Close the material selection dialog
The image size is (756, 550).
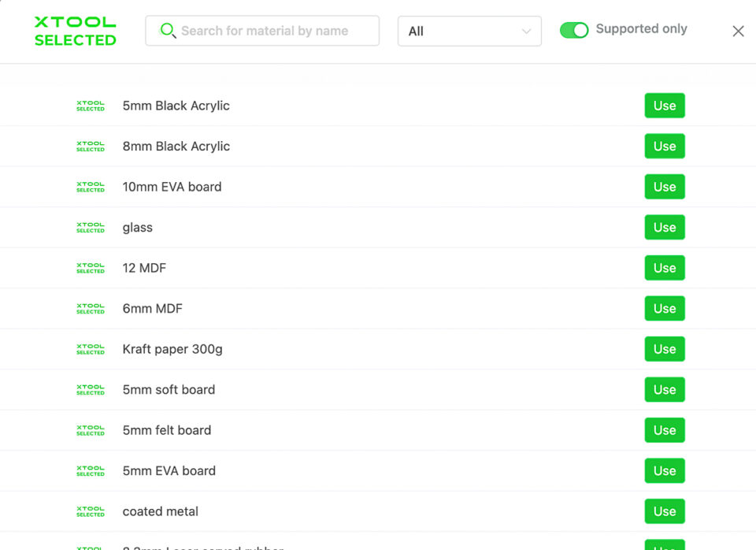point(738,32)
